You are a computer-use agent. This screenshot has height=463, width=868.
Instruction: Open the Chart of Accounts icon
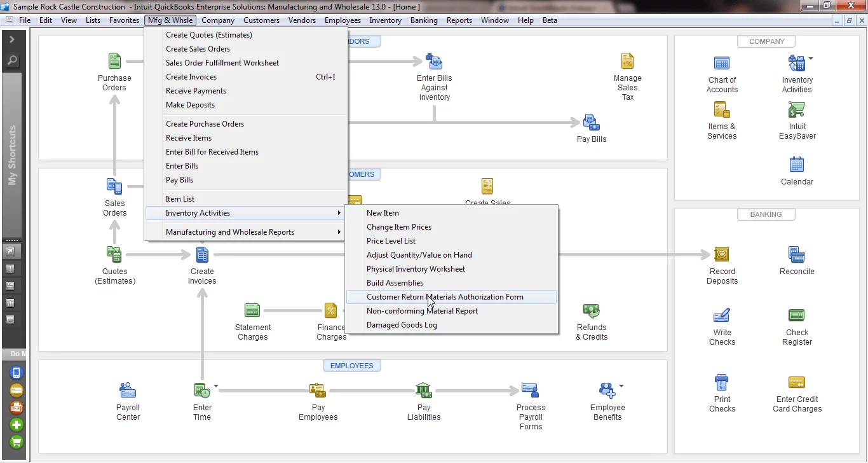click(x=722, y=64)
